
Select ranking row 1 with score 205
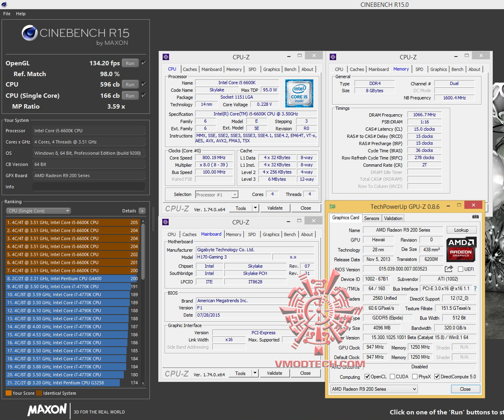tap(72, 222)
